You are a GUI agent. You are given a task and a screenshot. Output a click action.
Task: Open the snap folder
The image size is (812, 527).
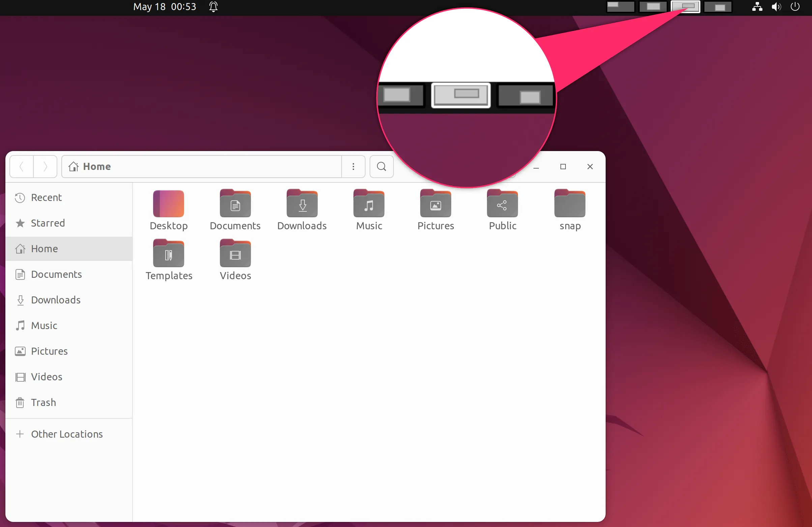569,205
